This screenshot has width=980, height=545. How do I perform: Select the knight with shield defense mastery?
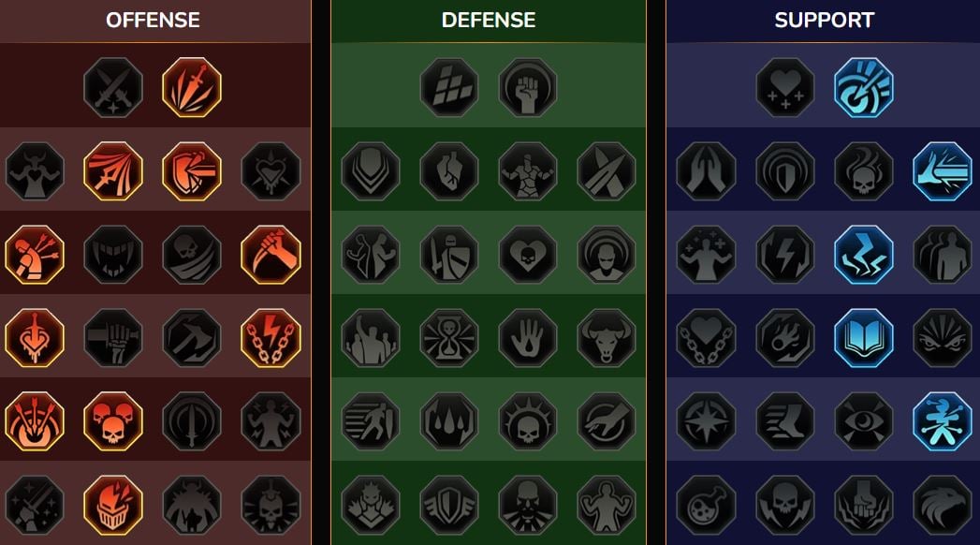coord(448,255)
